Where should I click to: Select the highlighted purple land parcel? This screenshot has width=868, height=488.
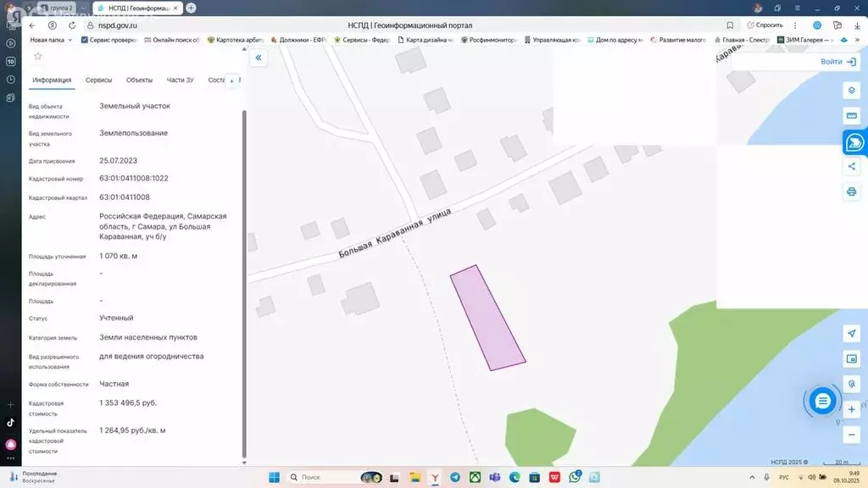487,318
